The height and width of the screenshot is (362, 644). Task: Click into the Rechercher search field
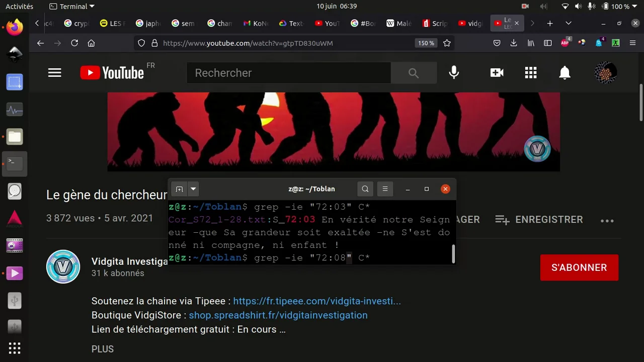[288, 73]
